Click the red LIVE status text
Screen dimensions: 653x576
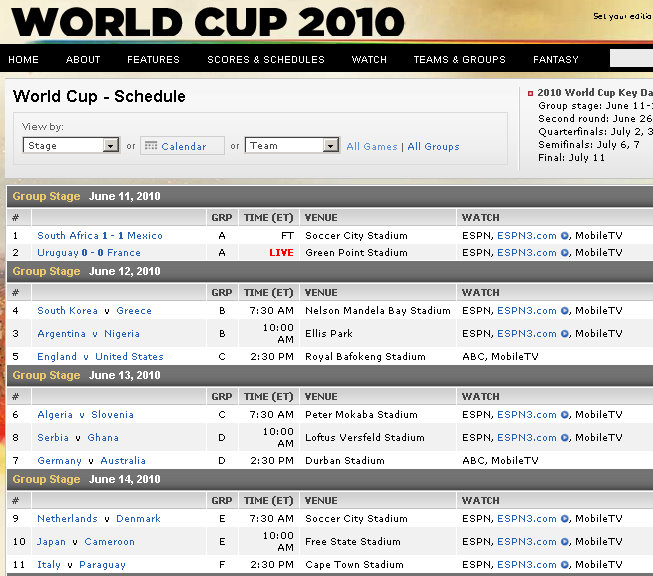(x=282, y=253)
